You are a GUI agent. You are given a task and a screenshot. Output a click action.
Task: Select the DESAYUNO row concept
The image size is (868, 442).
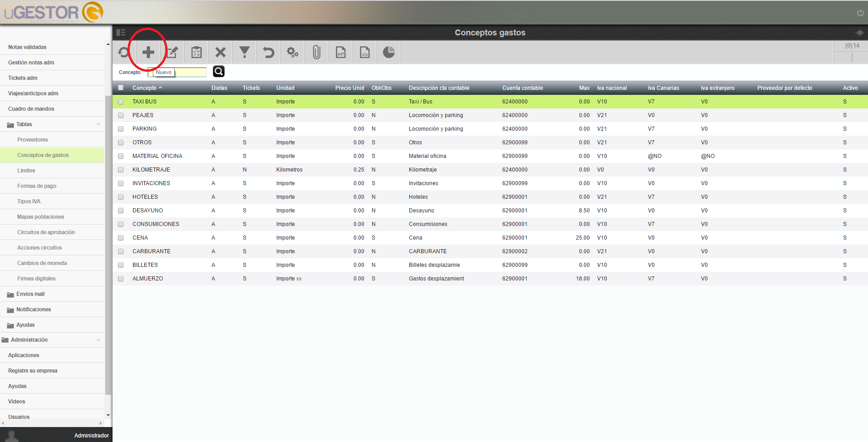click(147, 211)
